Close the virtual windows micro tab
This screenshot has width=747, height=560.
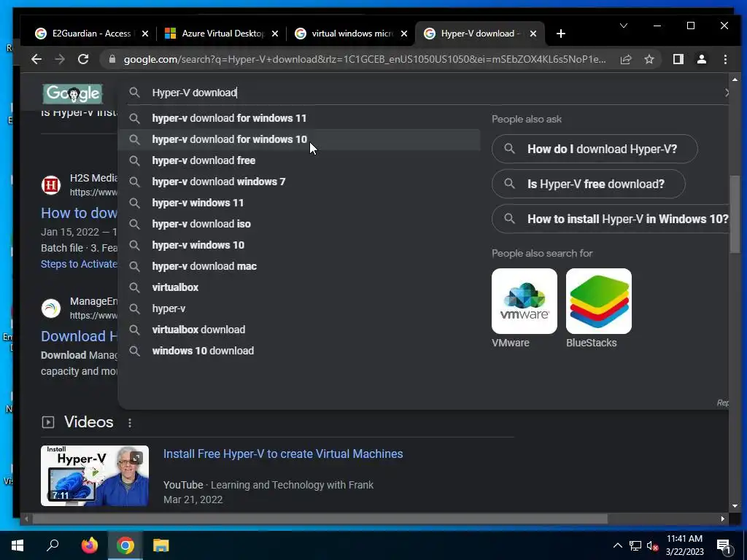tap(404, 34)
